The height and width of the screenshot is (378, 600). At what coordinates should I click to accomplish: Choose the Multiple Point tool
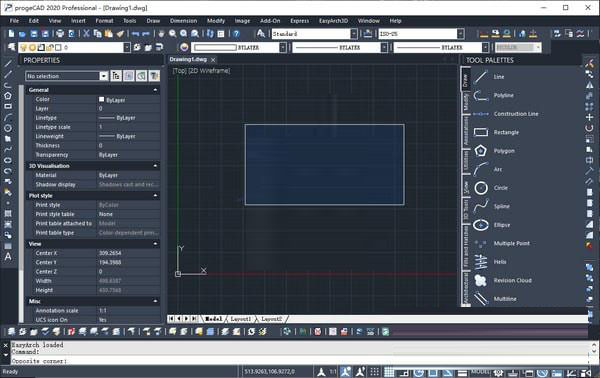(512, 243)
